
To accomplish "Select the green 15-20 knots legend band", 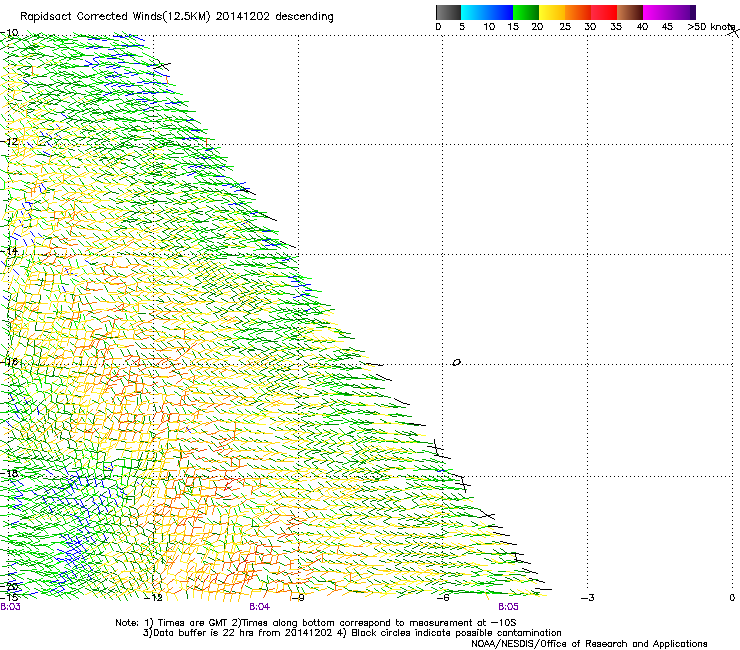I will tap(526, 12).
